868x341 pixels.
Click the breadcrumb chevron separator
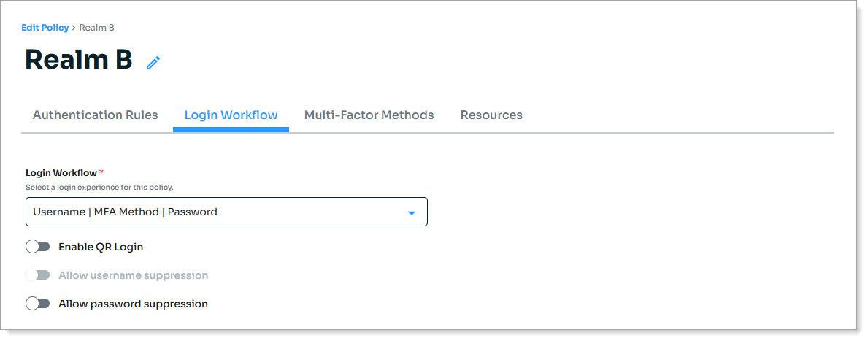pos(74,28)
